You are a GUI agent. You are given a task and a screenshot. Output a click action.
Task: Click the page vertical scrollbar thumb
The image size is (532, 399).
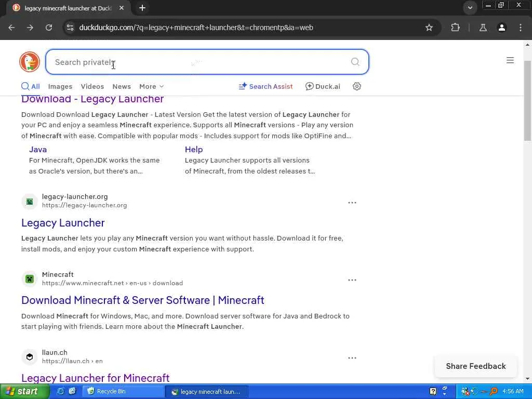(527, 100)
